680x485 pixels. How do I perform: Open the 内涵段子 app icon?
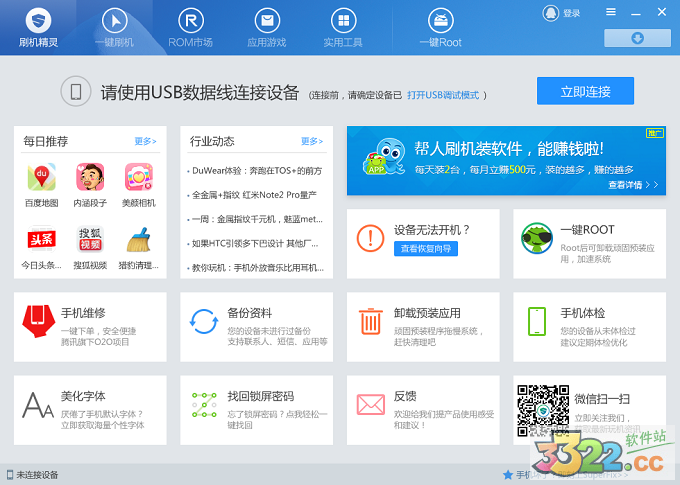point(90,177)
